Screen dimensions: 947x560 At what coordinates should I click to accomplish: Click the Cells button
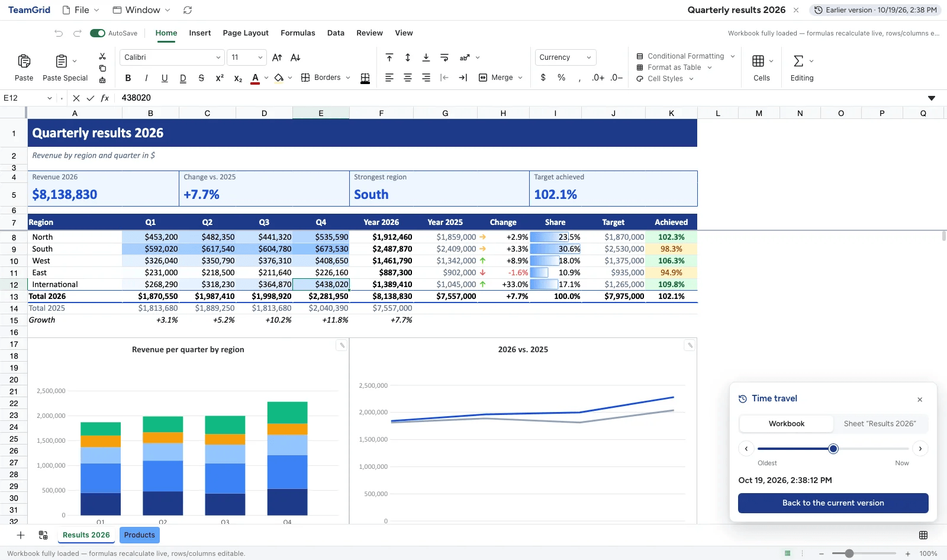(x=762, y=67)
